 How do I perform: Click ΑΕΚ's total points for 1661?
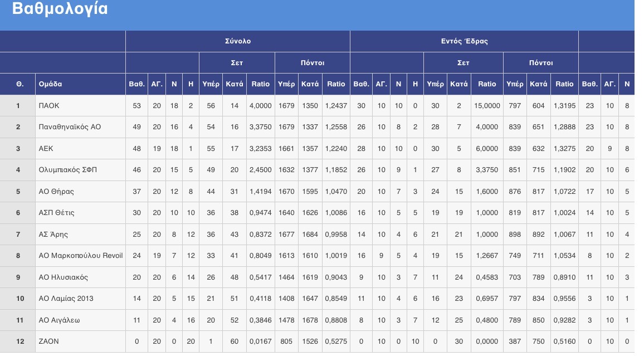(x=286, y=149)
